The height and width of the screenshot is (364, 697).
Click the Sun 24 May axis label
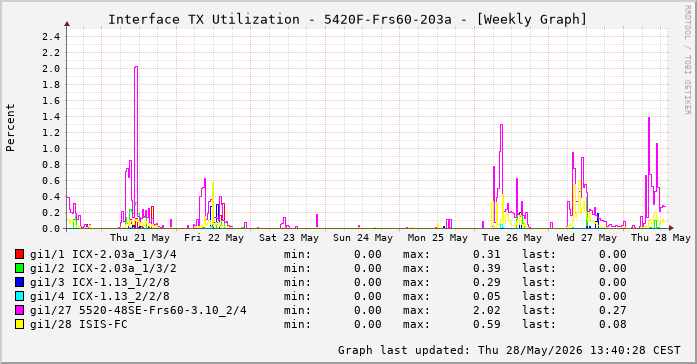363,238
